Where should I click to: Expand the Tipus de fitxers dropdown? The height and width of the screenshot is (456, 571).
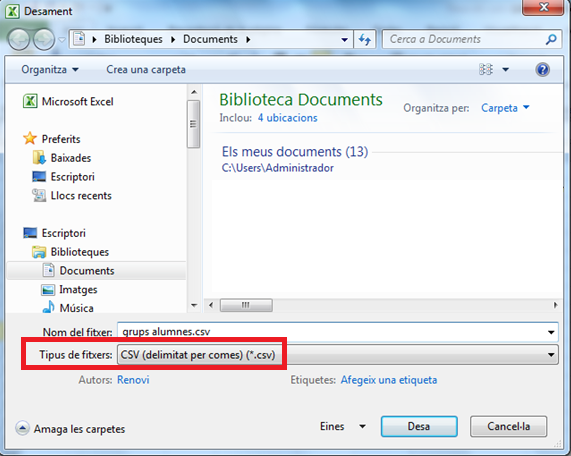point(338,354)
